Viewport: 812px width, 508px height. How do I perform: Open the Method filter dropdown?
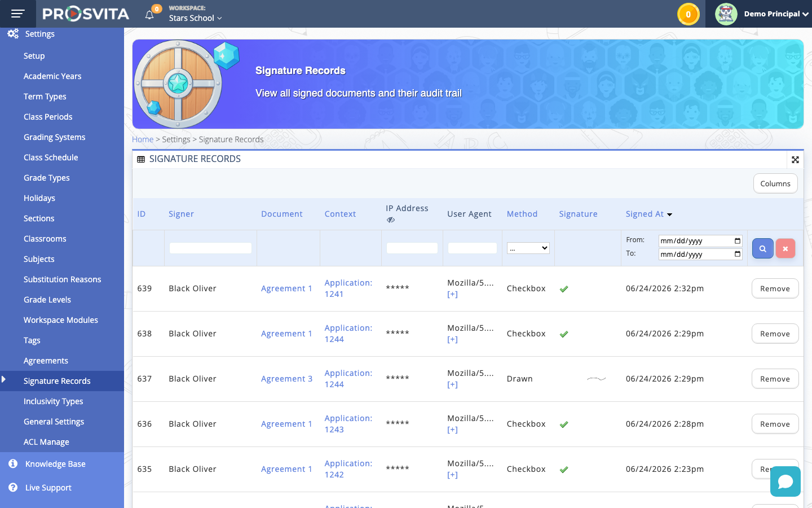[x=528, y=248]
